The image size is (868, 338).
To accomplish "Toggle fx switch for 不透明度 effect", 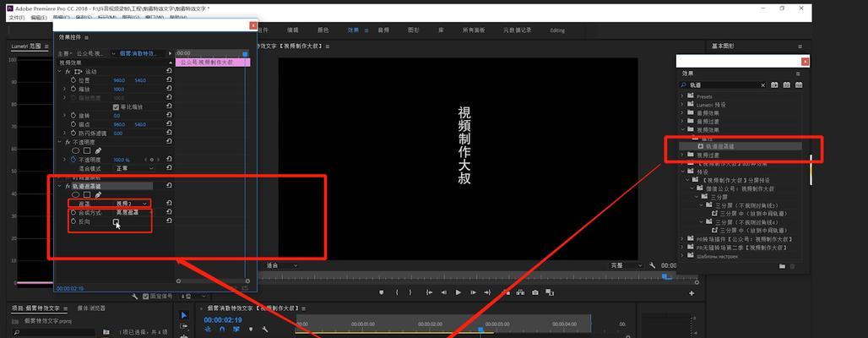I will click(x=68, y=142).
